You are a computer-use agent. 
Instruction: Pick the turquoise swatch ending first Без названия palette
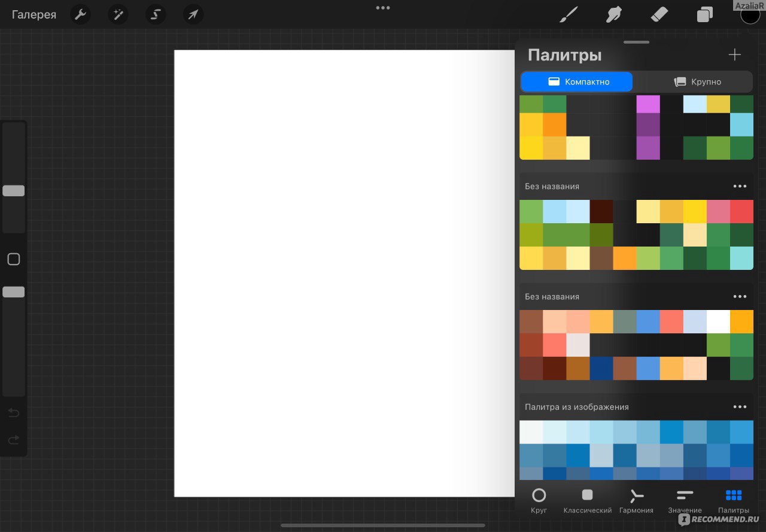(x=741, y=258)
